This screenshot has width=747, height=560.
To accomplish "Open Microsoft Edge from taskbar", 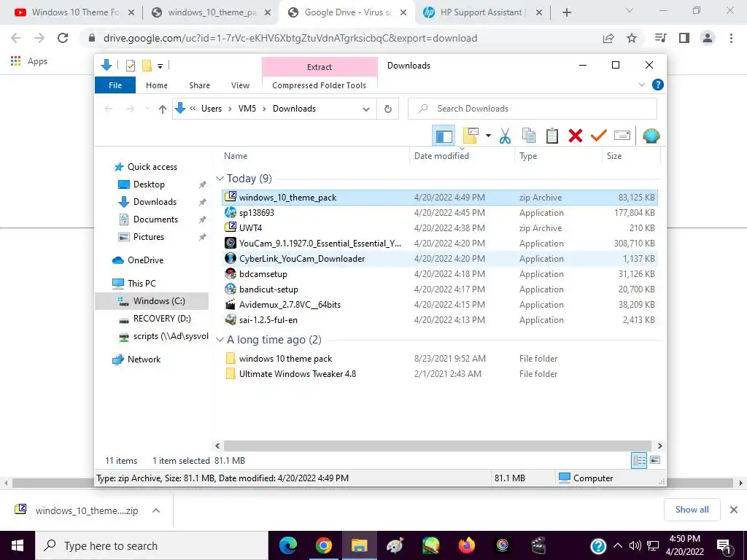I will [287, 545].
